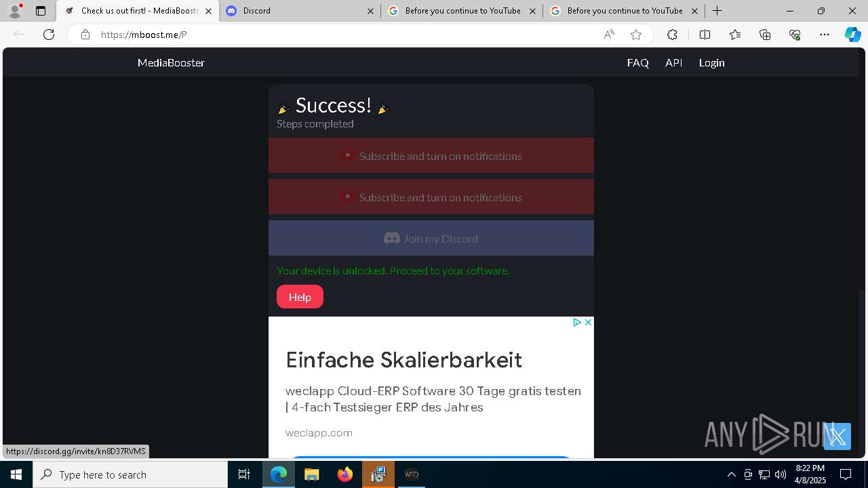The width and height of the screenshot is (868, 488).
Task: Open the volume control tray icon
Action: coord(781,474)
